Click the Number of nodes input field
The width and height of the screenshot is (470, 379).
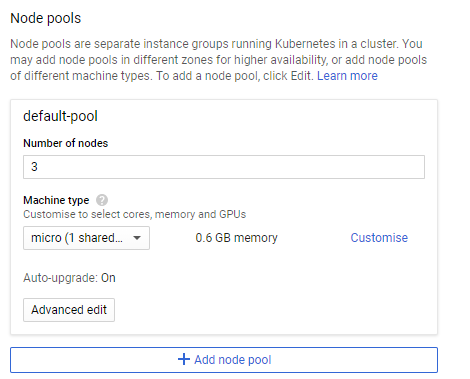(224, 167)
